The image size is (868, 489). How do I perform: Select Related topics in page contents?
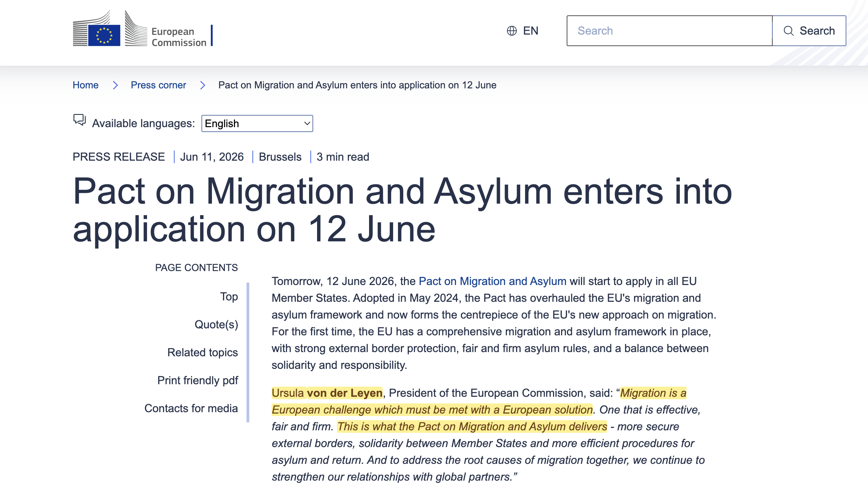pos(203,352)
